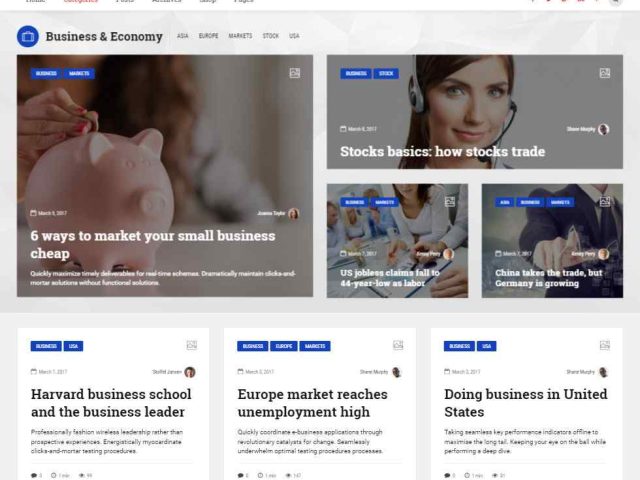Screen dimensions: 640x480
Task: Click image icon on Doing business card
Action: 605,345
